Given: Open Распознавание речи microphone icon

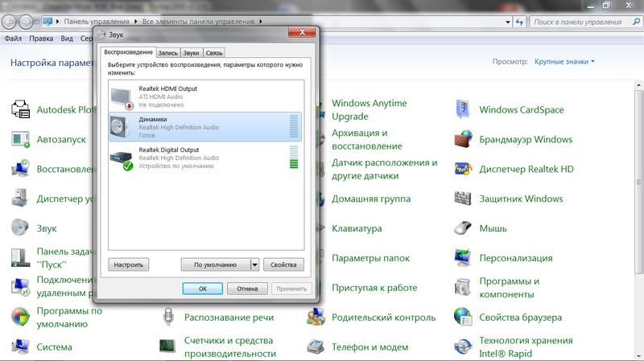Looking at the screenshot, I should 168,317.
